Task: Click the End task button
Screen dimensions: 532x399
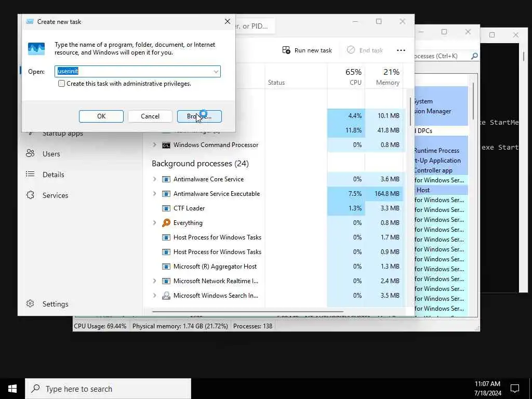Action: [365, 50]
